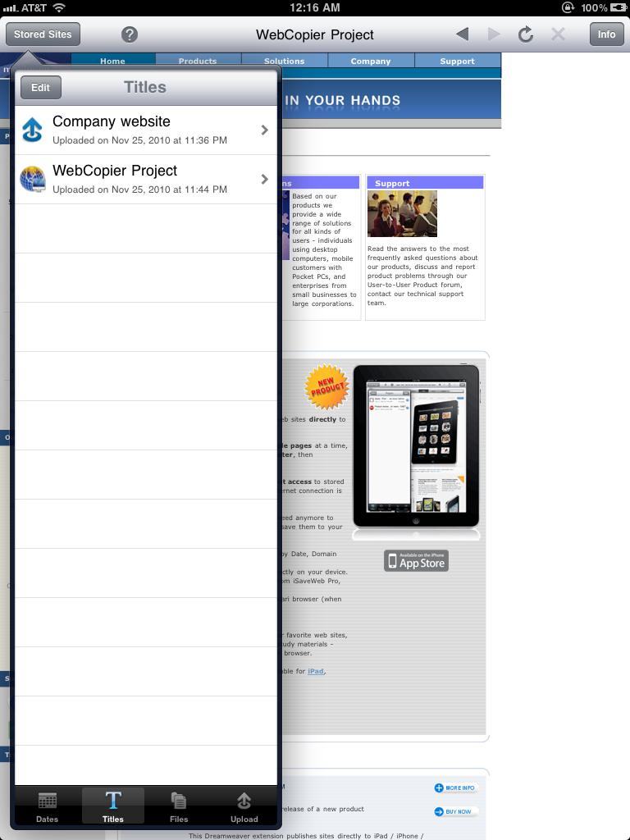Open the Products menu on webpage

198,61
